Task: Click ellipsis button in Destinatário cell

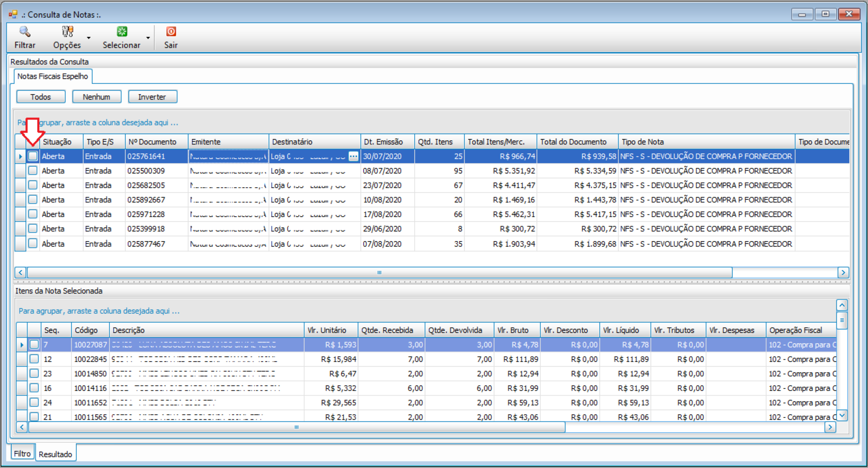Action: [x=353, y=156]
